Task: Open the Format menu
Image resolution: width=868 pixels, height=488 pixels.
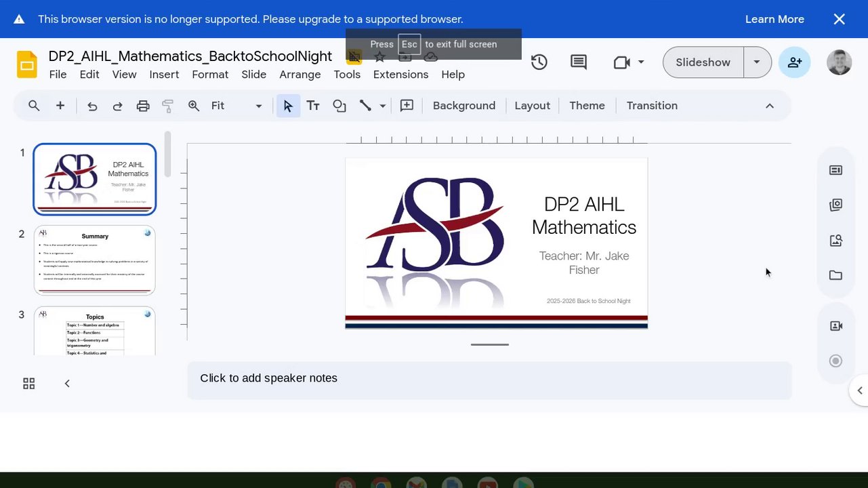Action: pyautogui.click(x=210, y=75)
